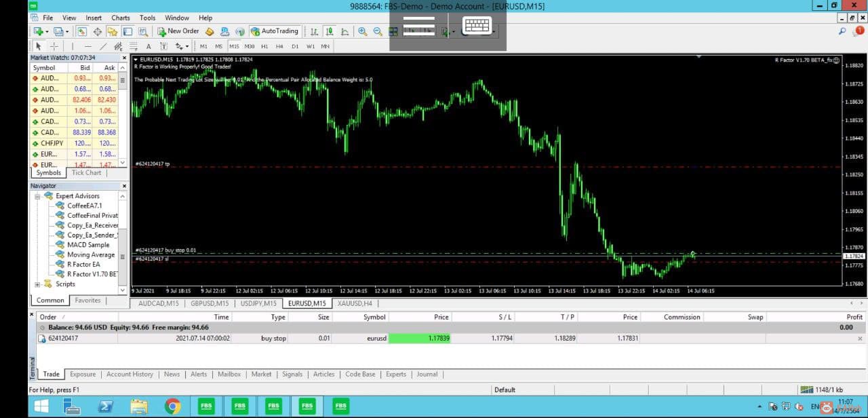The width and height of the screenshot is (868, 418).
Task: Sort orders by the Profit column
Action: (854, 317)
